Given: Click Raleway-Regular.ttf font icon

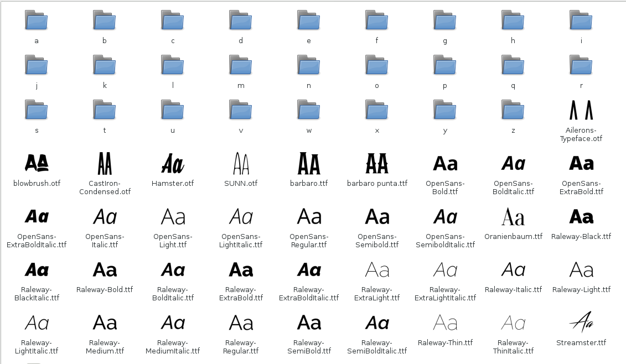Looking at the screenshot, I should coord(241,323).
